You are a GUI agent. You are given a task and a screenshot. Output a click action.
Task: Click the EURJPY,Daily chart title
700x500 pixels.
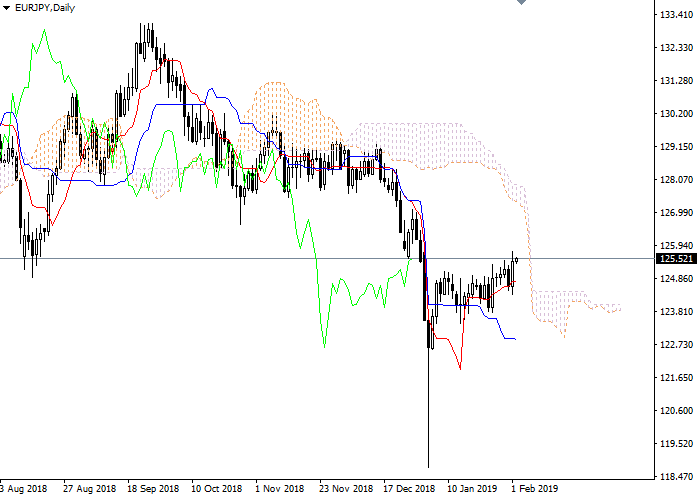click(x=45, y=8)
